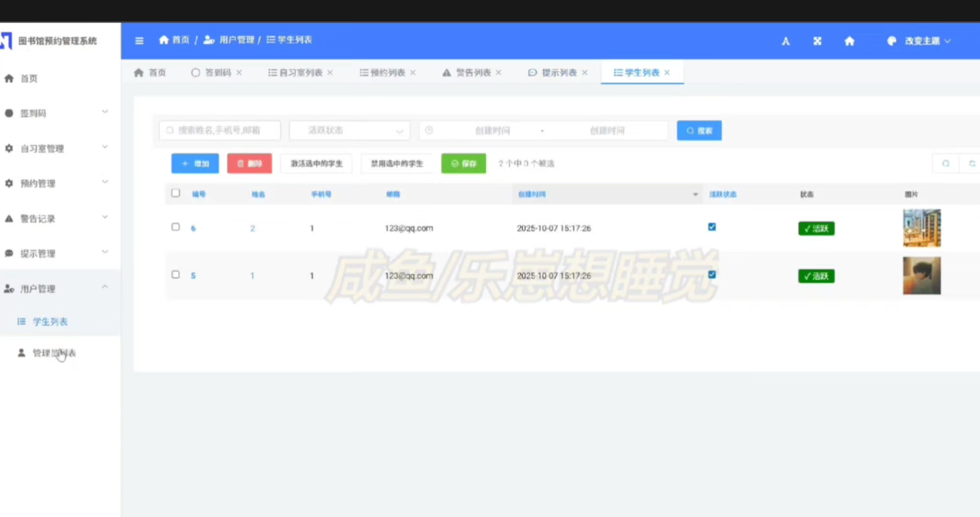Select the checkbox for student row 6
The width and height of the screenshot is (980, 517).
(176, 227)
